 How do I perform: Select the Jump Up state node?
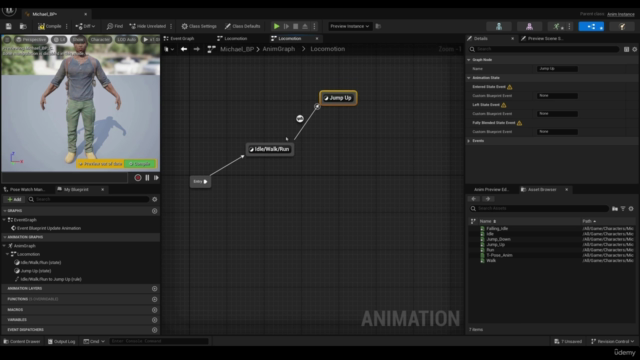coord(338,98)
